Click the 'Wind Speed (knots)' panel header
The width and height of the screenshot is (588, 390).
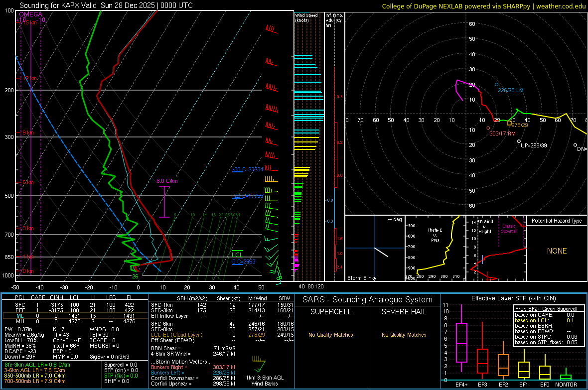[306, 17]
